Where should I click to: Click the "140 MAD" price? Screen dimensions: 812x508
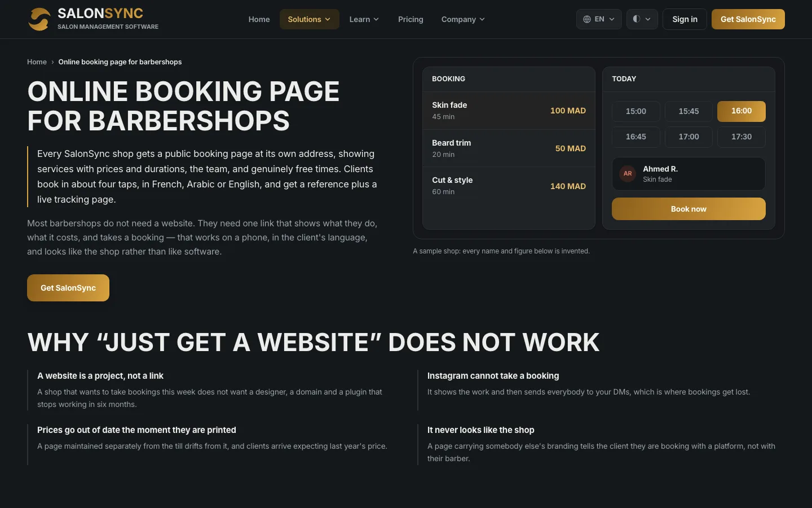coord(568,186)
